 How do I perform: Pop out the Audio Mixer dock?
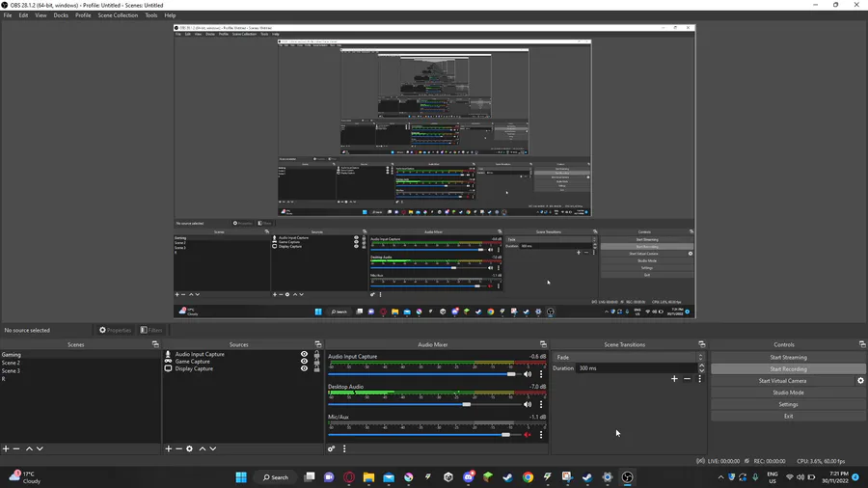pyautogui.click(x=543, y=344)
